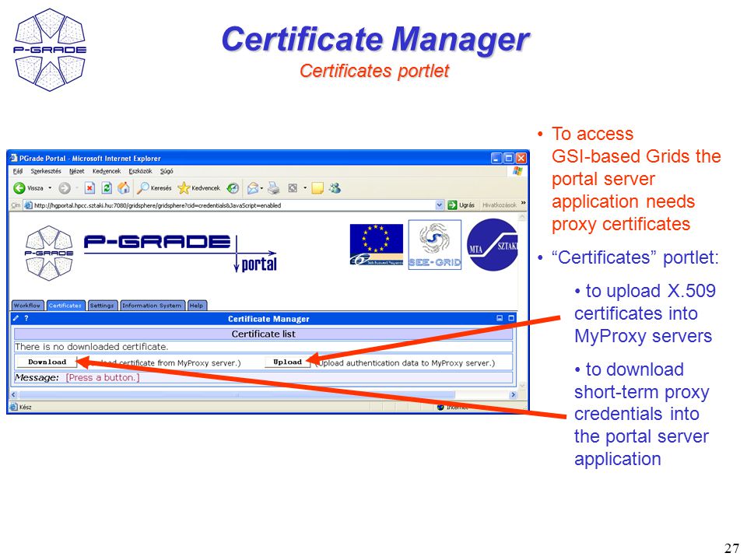Open the Nézet menu
Screen dimensions: 747x560
click(76, 171)
